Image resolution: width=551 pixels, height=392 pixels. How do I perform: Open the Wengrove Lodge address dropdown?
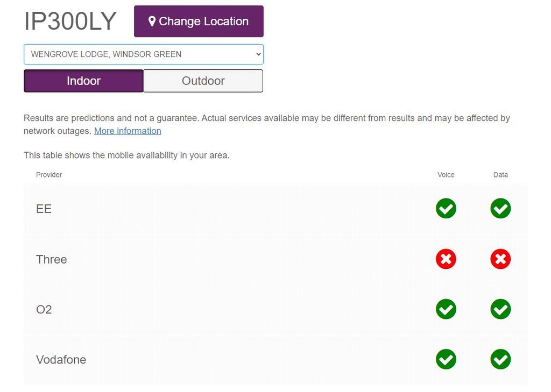coord(143,54)
